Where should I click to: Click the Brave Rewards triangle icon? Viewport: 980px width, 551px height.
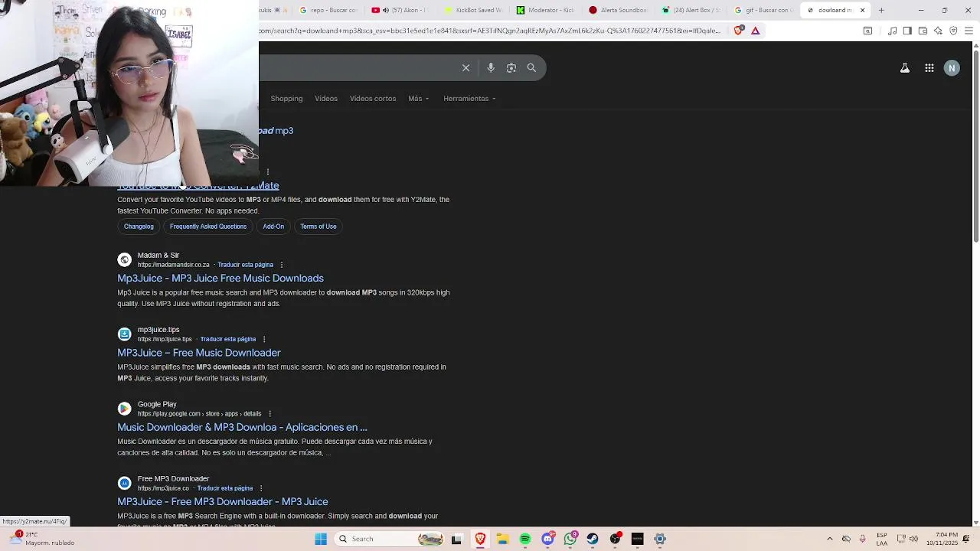756,31
